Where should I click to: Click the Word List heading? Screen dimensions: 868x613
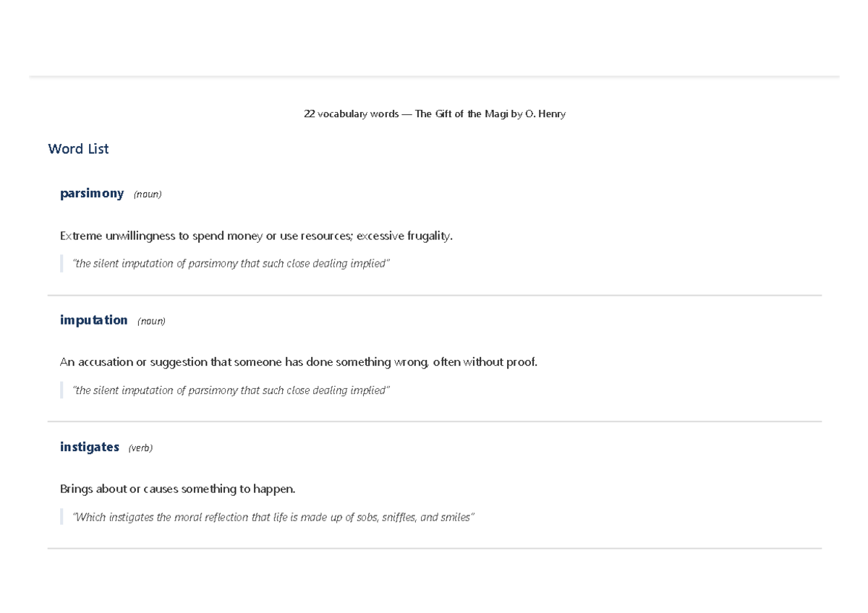[78, 149]
